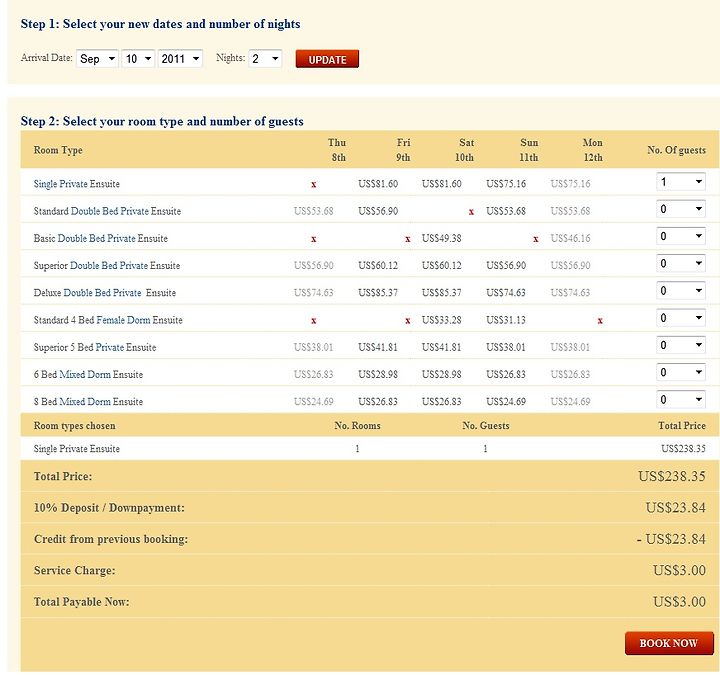Click the Step 1 heading text
Image resolution: width=720 pixels, height=675 pixels.
click(160, 24)
